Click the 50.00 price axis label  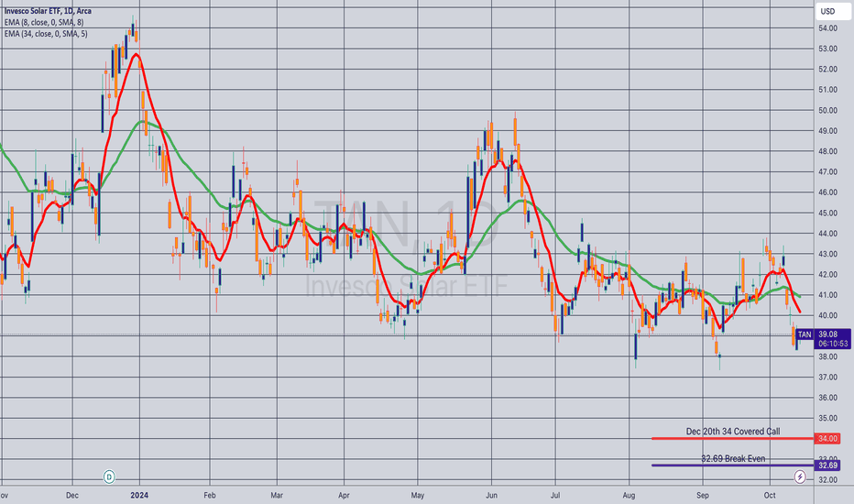tap(827, 110)
